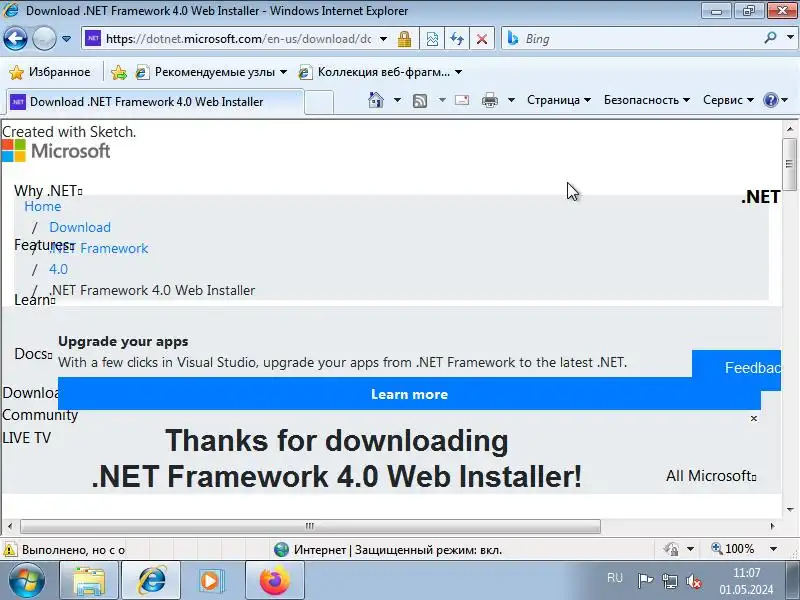800x600 pixels.
Task: Click the Print icon
Action: 490,100
